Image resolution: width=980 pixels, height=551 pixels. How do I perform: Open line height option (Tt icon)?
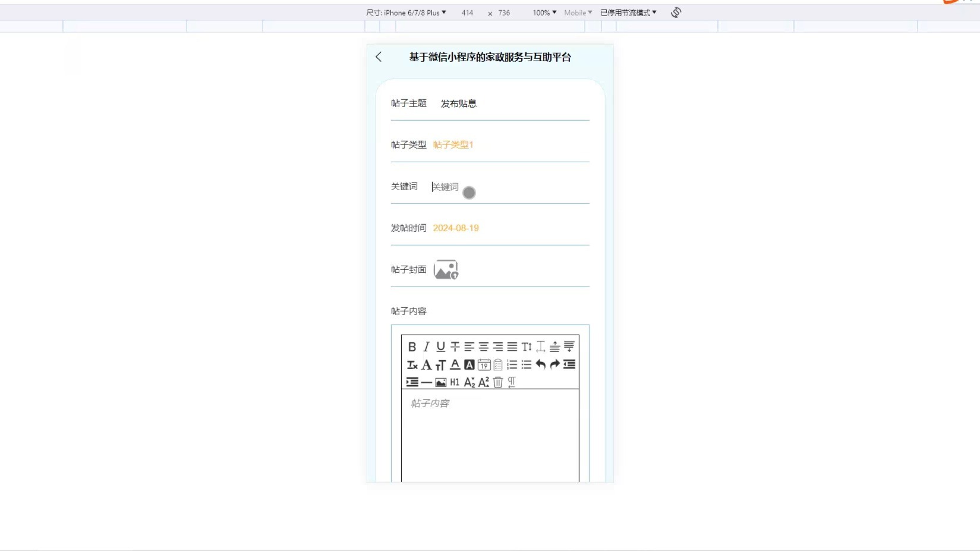(526, 347)
